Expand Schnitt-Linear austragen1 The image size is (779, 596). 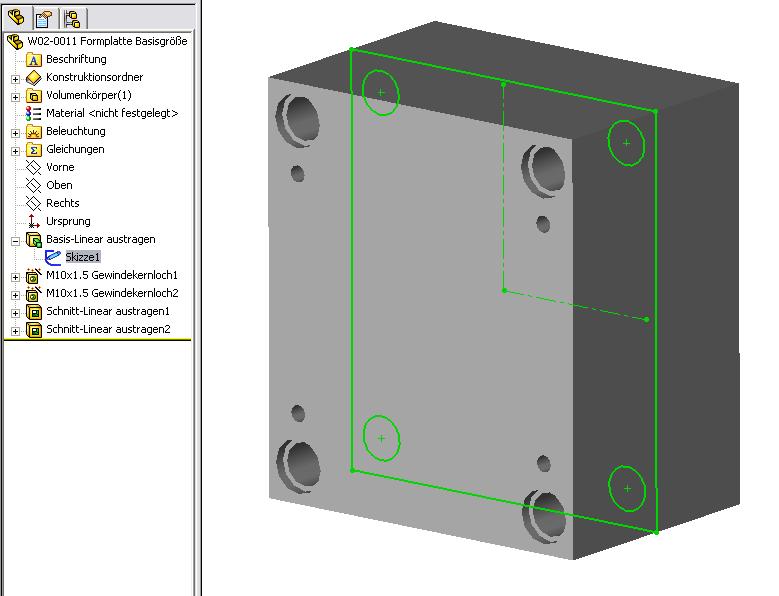[x=15, y=313]
